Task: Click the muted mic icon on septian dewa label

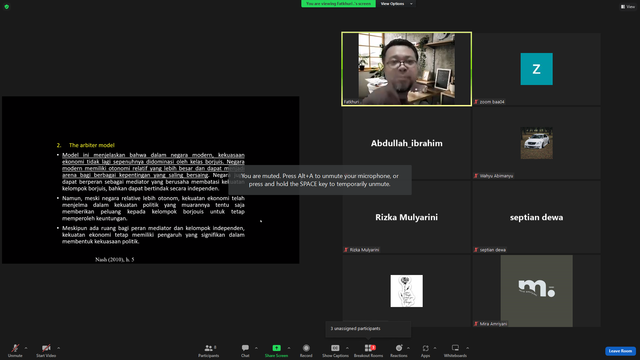Action: 476,250
